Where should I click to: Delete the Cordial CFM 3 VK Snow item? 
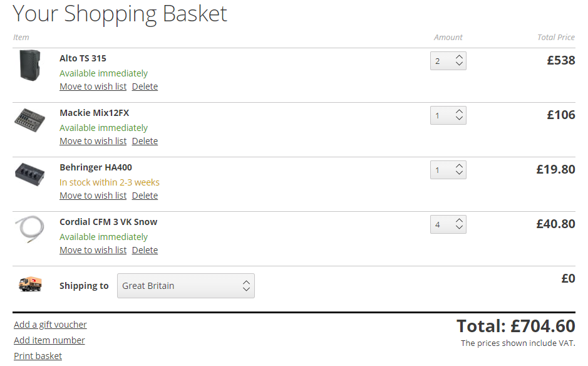click(145, 250)
